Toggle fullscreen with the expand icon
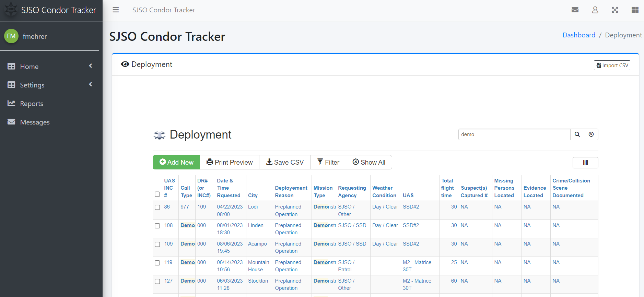The height and width of the screenshot is (297, 644). tap(615, 10)
